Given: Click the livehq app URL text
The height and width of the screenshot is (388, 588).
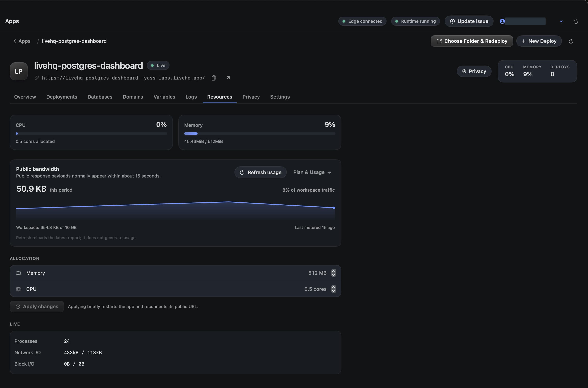Looking at the screenshot, I should point(124,78).
